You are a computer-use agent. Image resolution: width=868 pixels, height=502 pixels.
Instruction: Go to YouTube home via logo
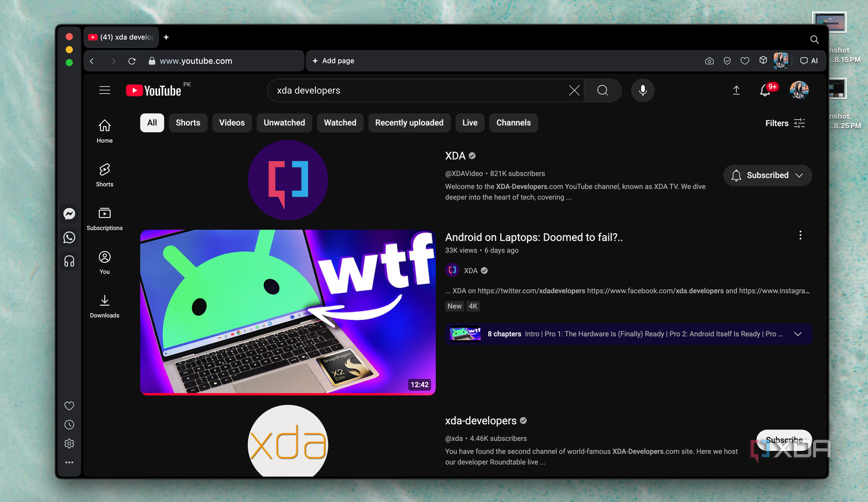[x=154, y=90]
